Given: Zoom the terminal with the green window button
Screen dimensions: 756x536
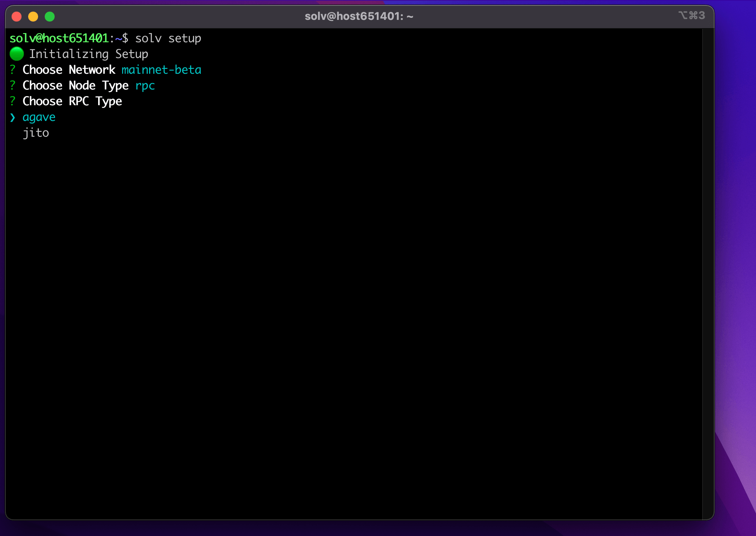Looking at the screenshot, I should coord(50,17).
